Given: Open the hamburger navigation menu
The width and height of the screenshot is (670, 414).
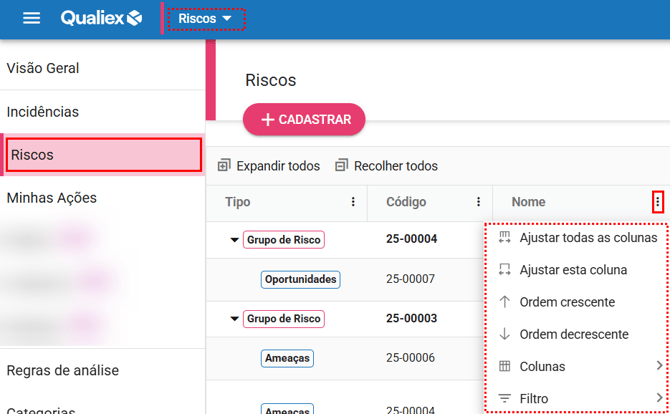Looking at the screenshot, I should tap(31, 19).
